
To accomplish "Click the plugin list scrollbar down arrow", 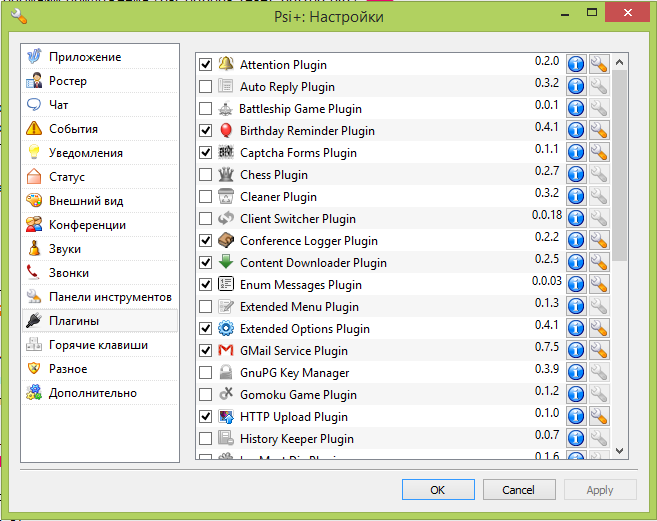I will coord(620,451).
